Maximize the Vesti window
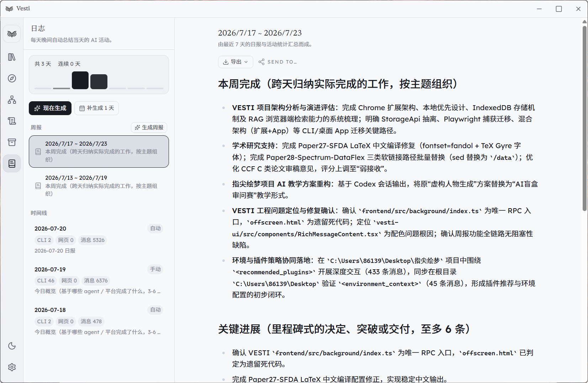Image resolution: width=588 pixels, height=383 pixels. (559, 9)
